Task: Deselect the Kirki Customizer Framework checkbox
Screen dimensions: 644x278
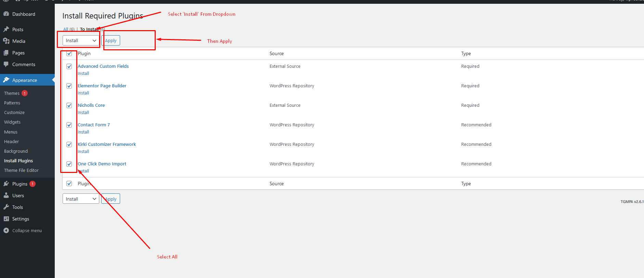Action: (69, 144)
